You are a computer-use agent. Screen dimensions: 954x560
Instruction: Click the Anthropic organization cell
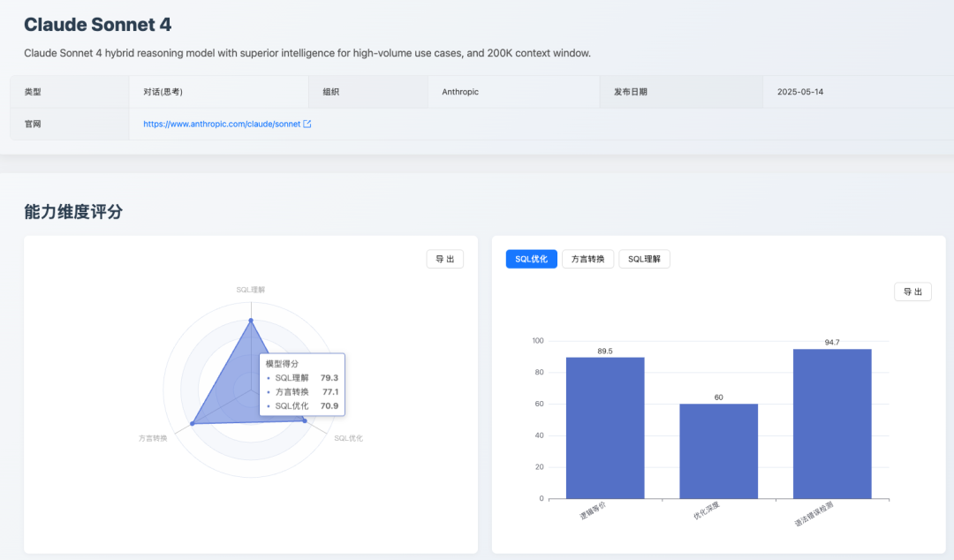click(x=513, y=92)
